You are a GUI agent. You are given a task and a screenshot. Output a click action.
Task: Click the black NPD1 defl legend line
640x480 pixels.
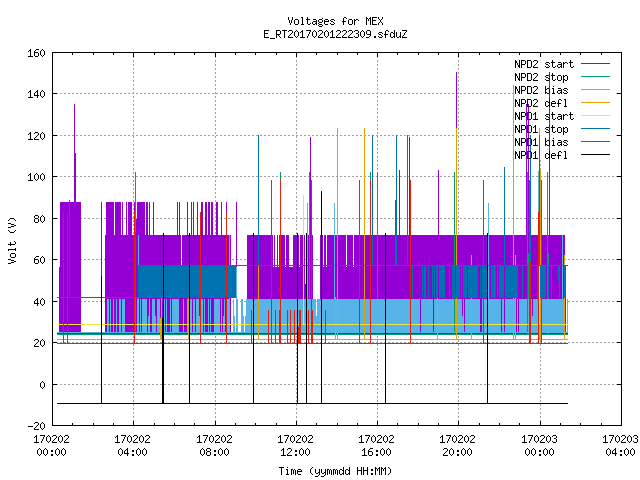point(595,155)
